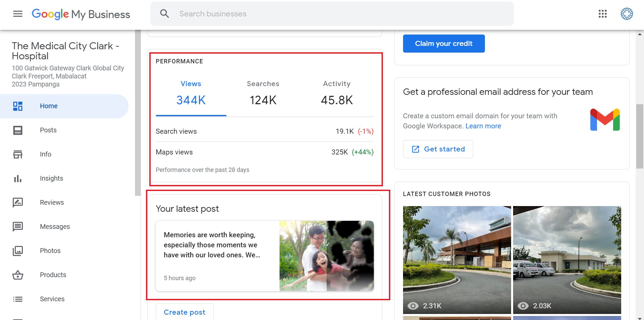This screenshot has width=644, height=320.
Task: Open the Info menu item
Action: [45, 154]
